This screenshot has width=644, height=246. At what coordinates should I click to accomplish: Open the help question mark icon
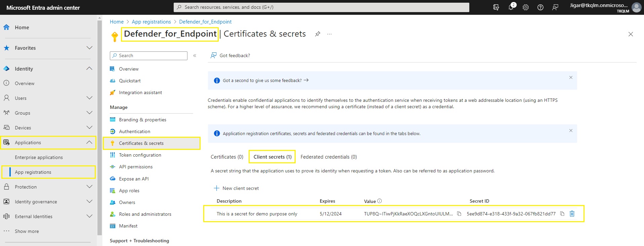(541, 7)
